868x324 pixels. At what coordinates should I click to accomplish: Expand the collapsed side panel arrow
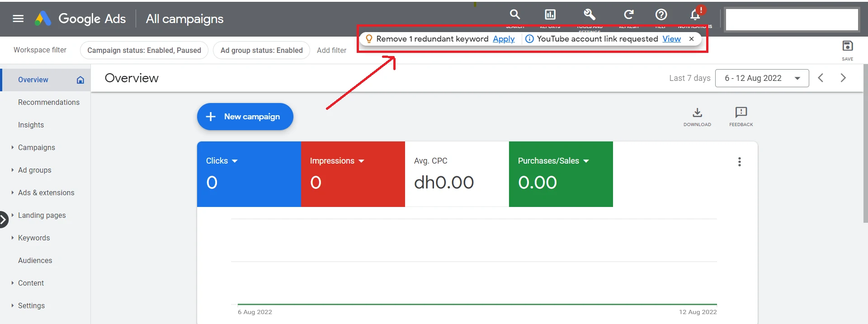click(x=4, y=220)
